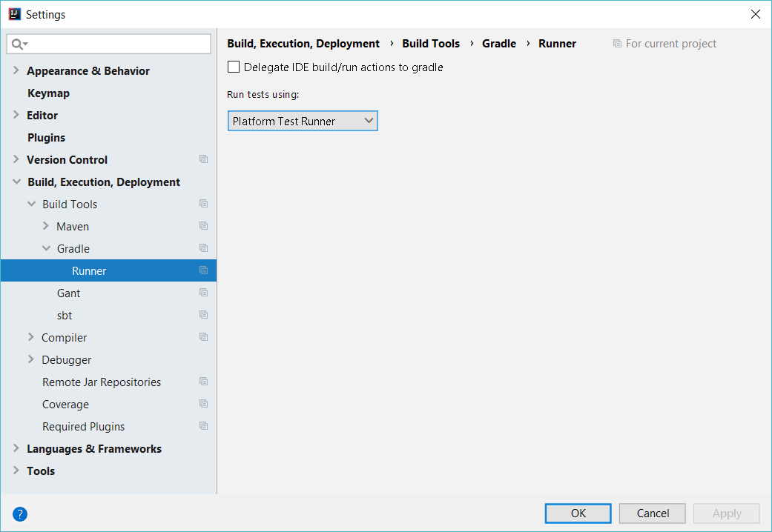Image resolution: width=772 pixels, height=532 pixels.
Task: Click project-level icon beside Coverage
Action: (x=203, y=404)
